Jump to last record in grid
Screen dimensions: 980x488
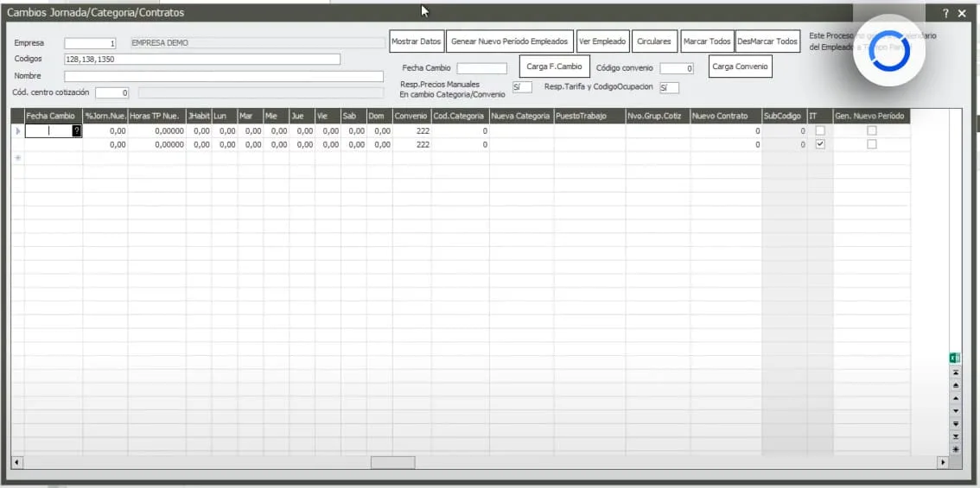point(954,436)
